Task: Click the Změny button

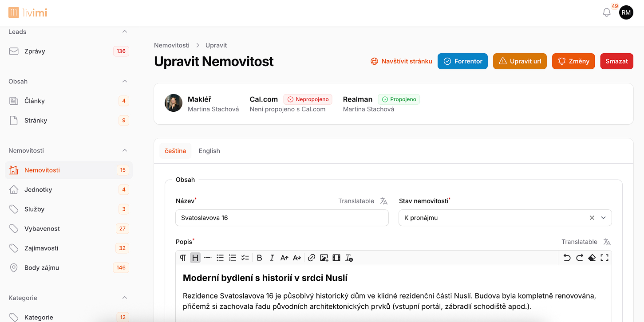Action: (573, 61)
